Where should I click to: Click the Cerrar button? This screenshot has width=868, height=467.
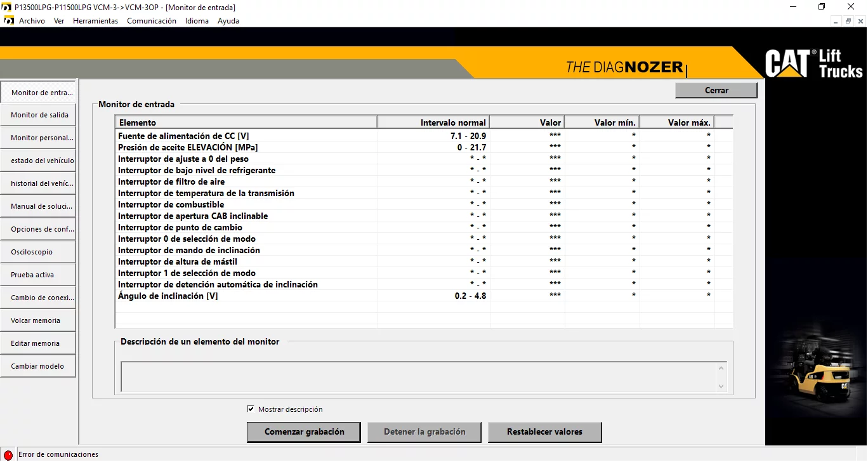[716, 90]
